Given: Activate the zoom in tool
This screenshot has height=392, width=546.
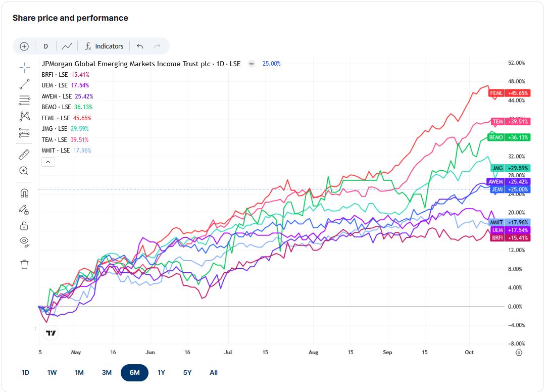Looking at the screenshot, I should pyautogui.click(x=24, y=171).
